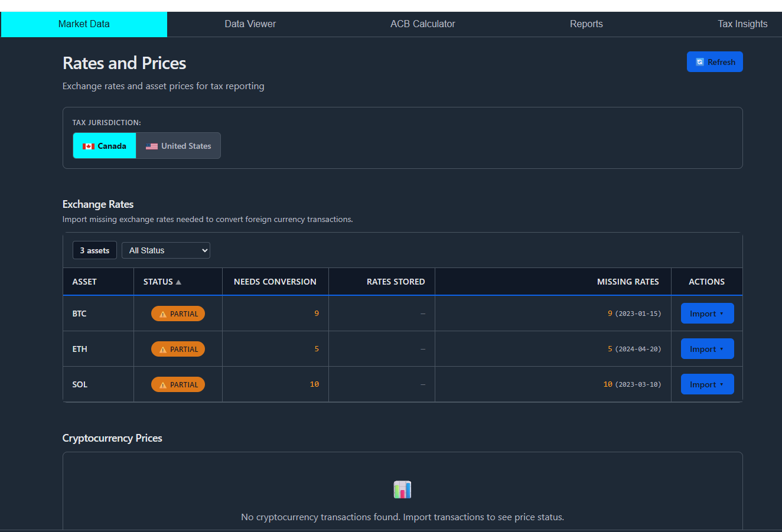Click the sort arrow on the STATUS column
782x532 pixels.
[x=180, y=282]
